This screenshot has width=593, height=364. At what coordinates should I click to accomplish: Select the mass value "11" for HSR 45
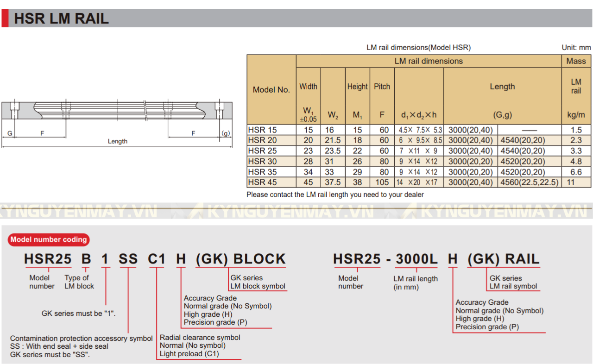tap(571, 182)
